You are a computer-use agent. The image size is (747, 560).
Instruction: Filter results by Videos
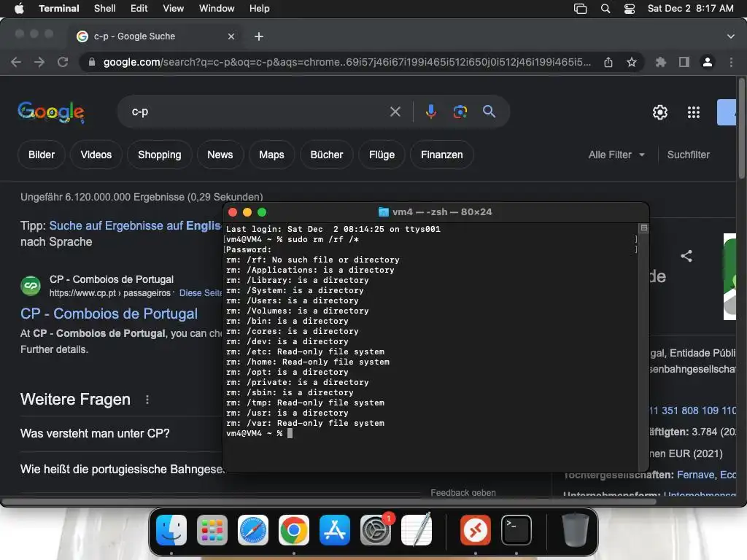[x=96, y=155]
